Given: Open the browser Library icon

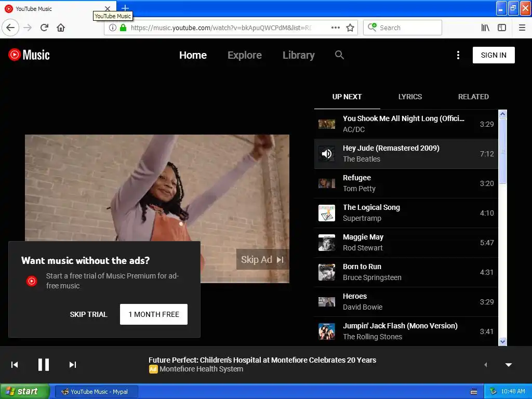Looking at the screenshot, I should click(485, 28).
